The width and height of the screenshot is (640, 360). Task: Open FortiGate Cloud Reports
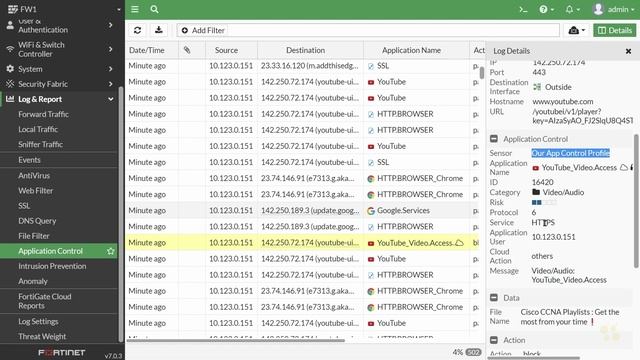pos(45,301)
